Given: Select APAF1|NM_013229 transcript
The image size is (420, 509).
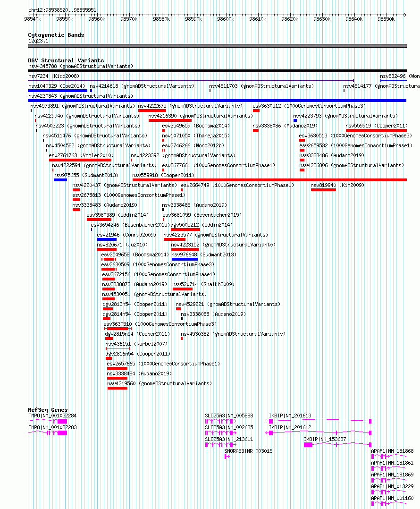Looking at the screenshot, I should 393,487.
